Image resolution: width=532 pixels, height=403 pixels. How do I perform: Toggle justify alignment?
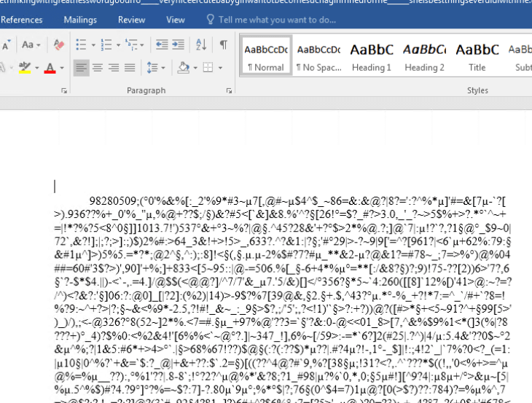[x=130, y=68]
